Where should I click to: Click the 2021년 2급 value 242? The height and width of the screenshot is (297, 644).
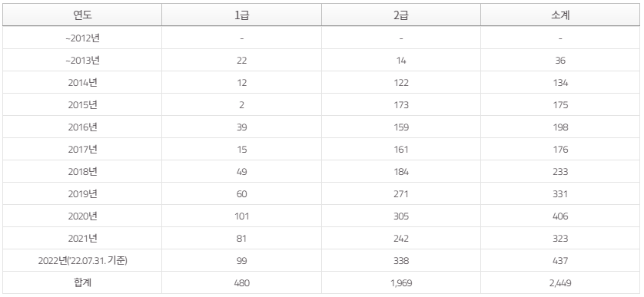(401, 238)
